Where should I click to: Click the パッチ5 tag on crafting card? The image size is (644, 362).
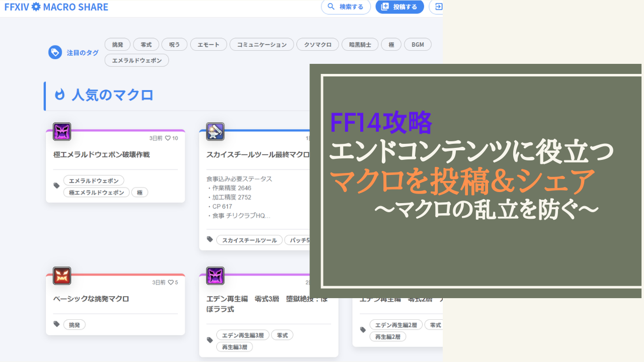297,240
